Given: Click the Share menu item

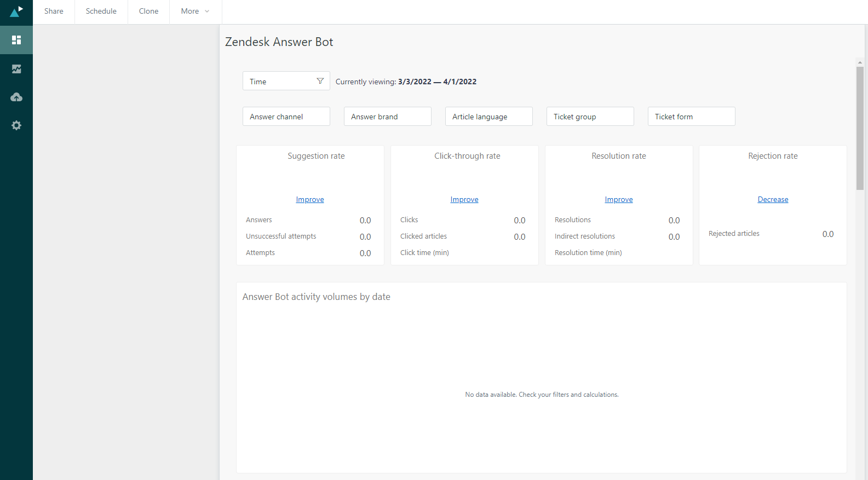Looking at the screenshot, I should tap(54, 11).
